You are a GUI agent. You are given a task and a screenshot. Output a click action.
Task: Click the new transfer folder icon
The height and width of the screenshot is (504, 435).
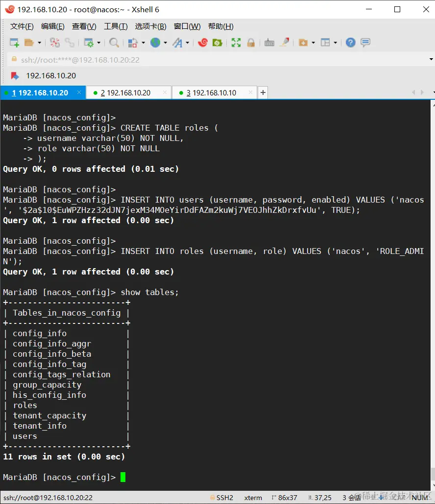303,43
